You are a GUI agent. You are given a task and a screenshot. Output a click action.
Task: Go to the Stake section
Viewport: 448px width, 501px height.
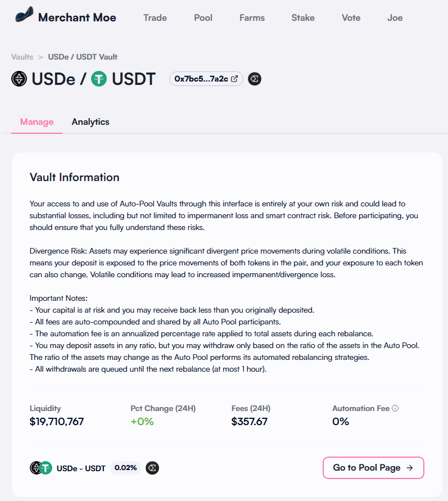tap(303, 17)
